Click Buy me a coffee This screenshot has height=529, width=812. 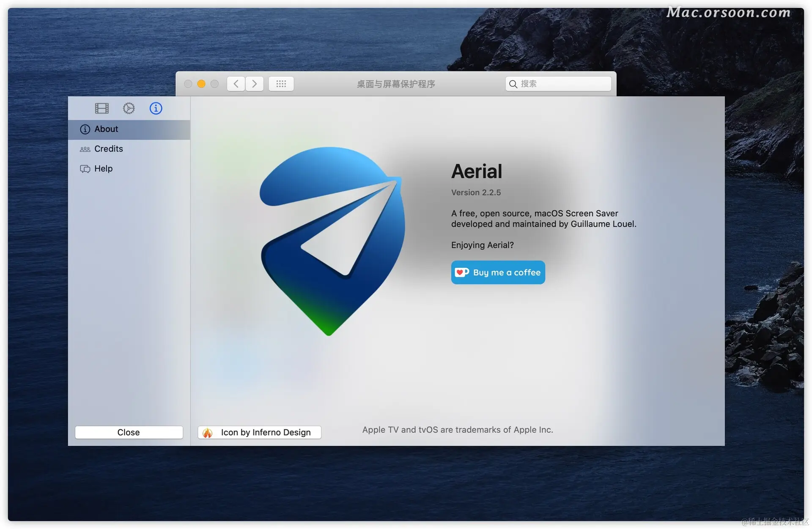pyautogui.click(x=498, y=273)
